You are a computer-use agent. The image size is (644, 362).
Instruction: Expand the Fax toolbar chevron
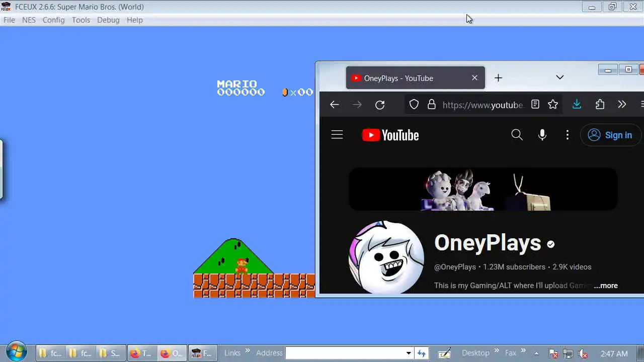[x=523, y=351]
